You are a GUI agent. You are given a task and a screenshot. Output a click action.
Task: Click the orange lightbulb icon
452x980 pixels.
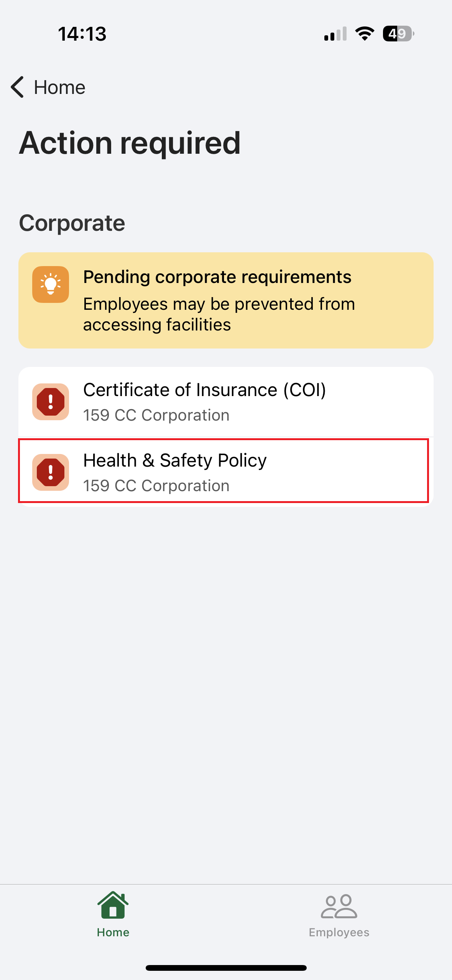(x=51, y=284)
